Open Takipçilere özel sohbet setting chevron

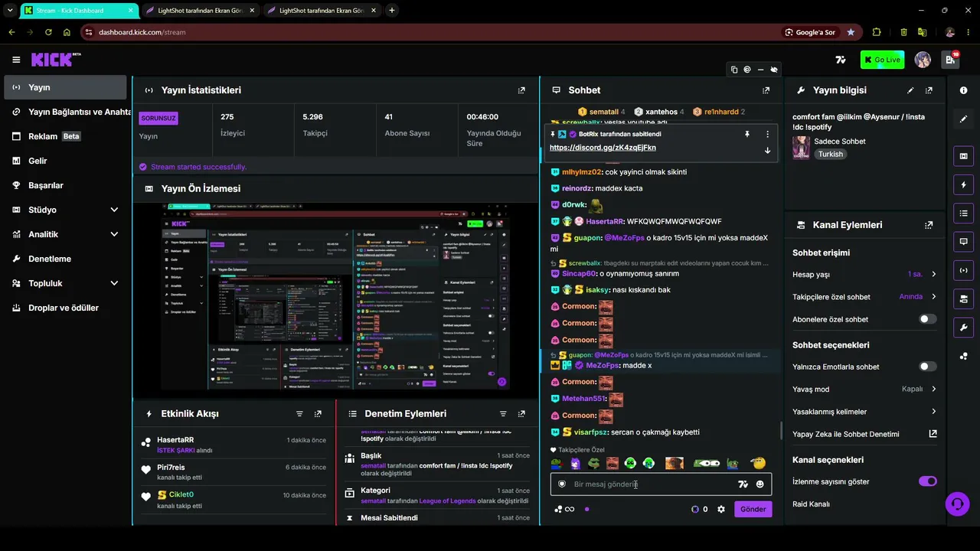click(933, 296)
